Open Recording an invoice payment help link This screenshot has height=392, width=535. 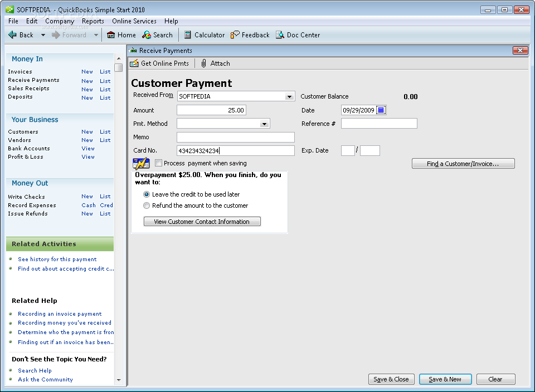tap(60, 314)
